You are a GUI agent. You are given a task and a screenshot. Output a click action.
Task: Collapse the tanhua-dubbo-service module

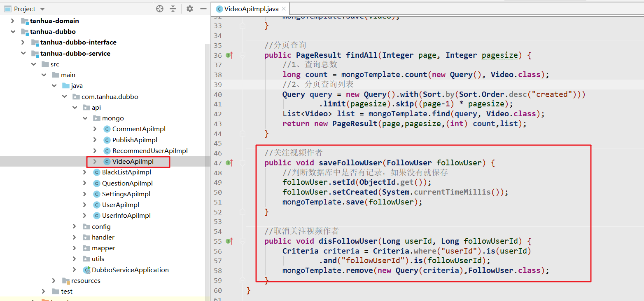pos(23,53)
